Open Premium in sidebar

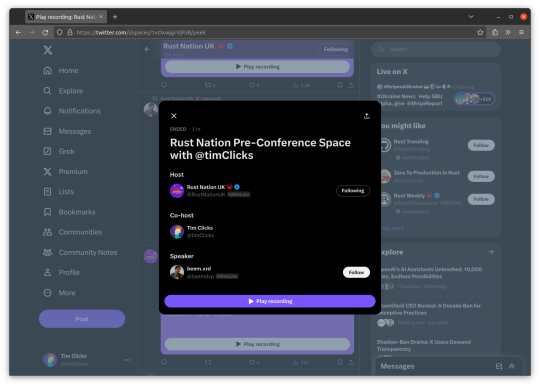(x=65, y=171)
